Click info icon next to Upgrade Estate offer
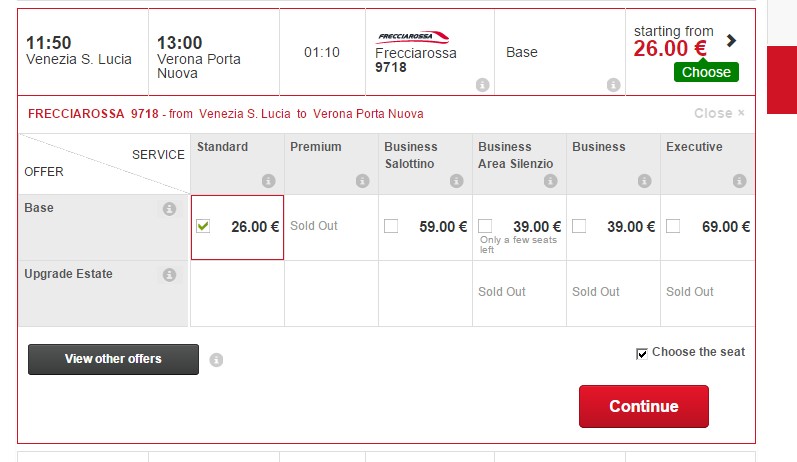This screenshot has width=797, height=462. point(169,275)
